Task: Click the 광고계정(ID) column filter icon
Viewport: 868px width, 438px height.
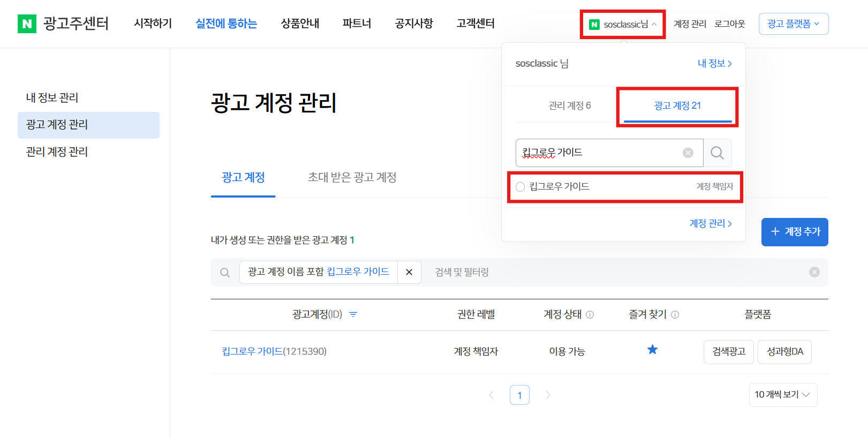Action: coord(353,314)
